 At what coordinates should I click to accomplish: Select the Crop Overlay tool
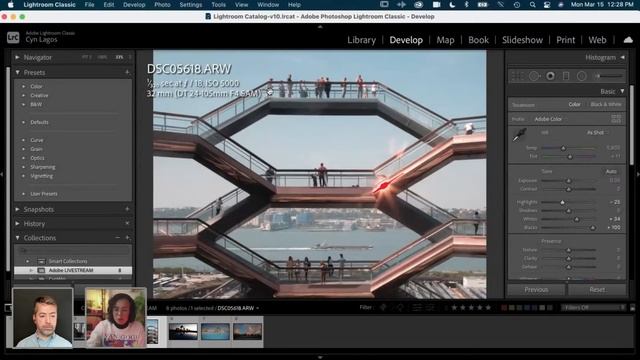(517, 76)
